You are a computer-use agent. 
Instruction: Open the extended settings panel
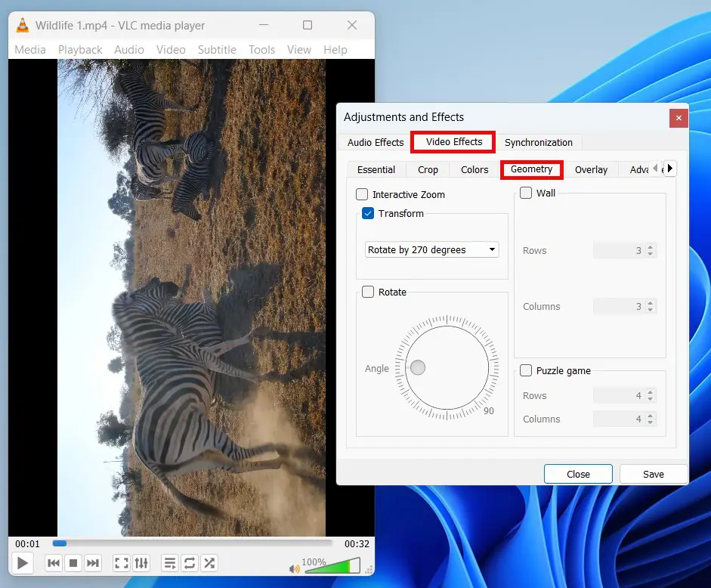pyautogui.click(x=141, y=563)
